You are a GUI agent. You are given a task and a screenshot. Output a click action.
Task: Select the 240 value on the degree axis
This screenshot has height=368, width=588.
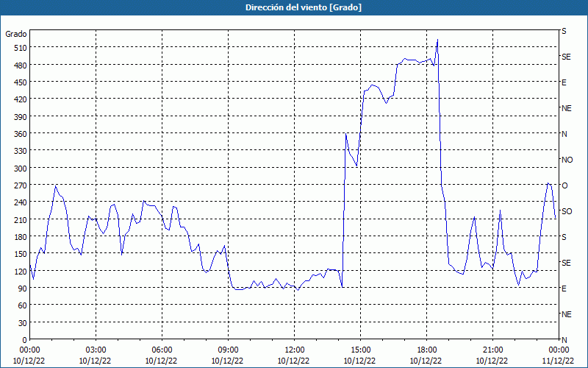[21, 202]
